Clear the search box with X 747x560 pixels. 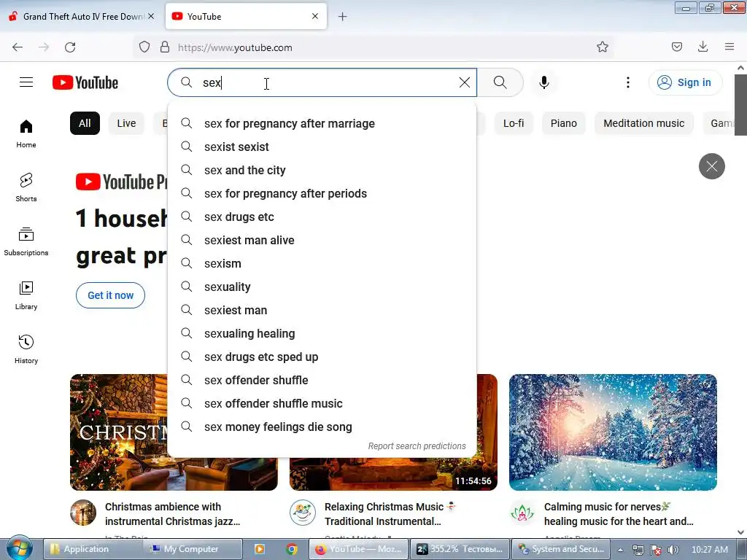coord(465,82)
